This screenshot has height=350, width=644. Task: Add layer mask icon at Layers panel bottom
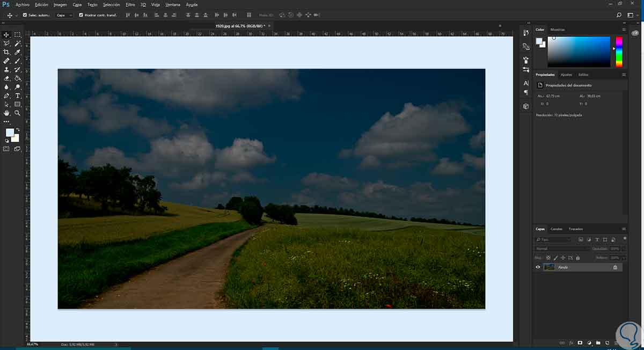pyautogui.click(x=580, y=342)
